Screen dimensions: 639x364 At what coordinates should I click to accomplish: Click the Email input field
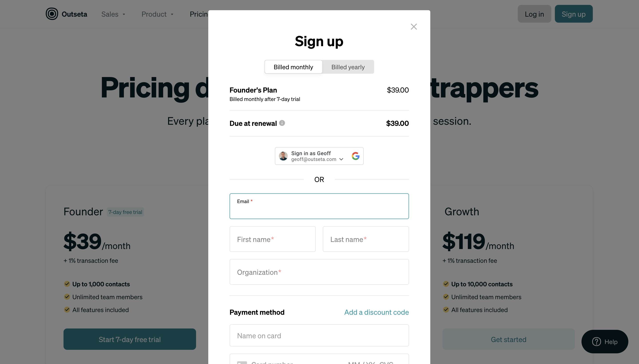tap(319, 206)
